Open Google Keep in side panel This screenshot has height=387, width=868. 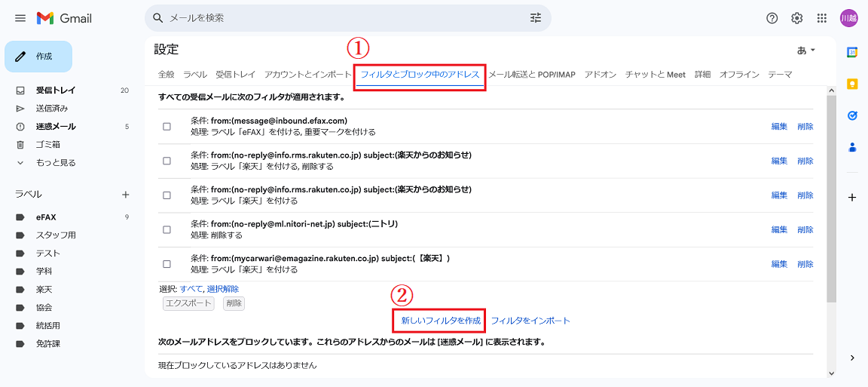(852, 84)
